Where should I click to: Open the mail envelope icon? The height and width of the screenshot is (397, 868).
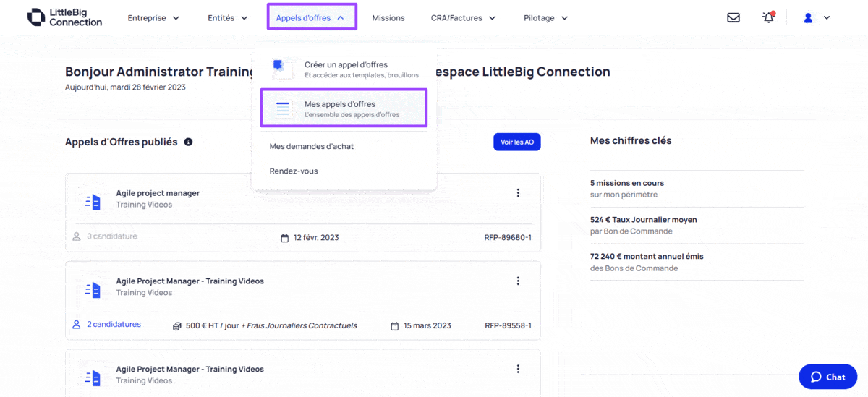(733, 18)
